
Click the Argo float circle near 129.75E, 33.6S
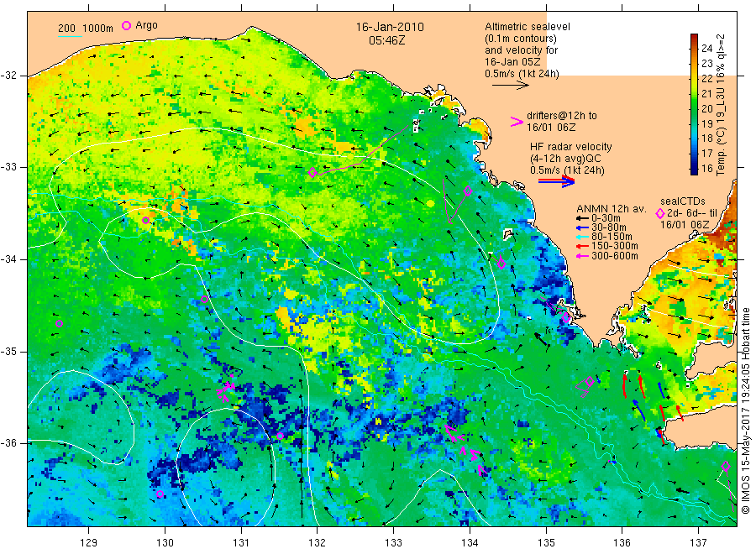point(145,220)
